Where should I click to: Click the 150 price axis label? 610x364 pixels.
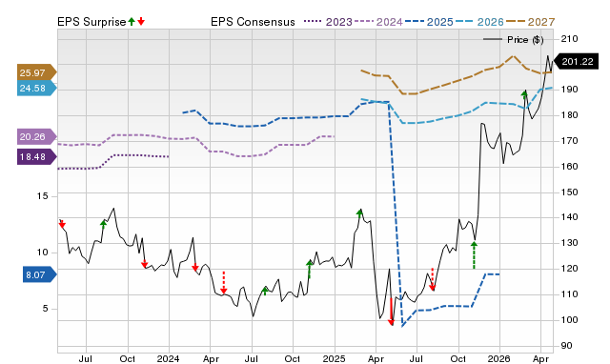tap(570, 192)
